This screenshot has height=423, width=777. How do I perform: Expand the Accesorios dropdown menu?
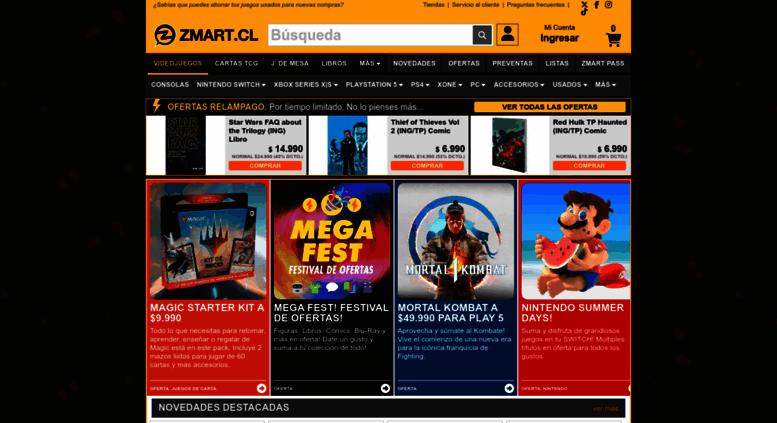pos(519,85)
